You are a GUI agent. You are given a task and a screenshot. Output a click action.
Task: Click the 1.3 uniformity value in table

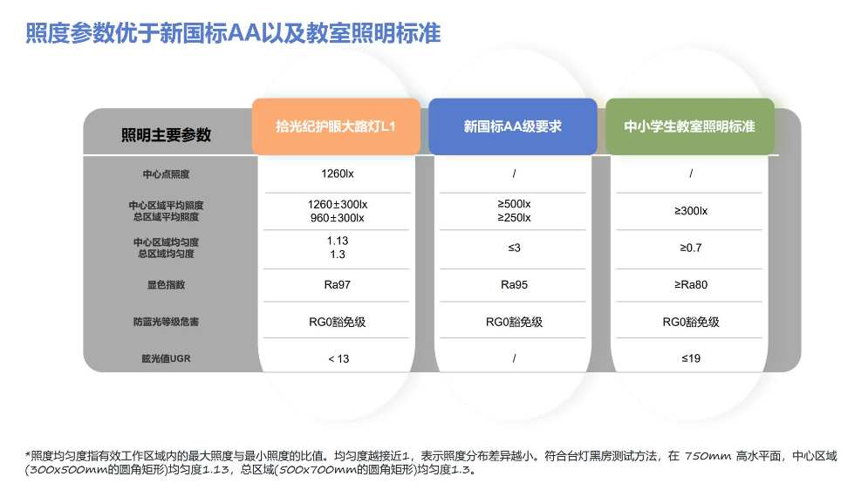337,255
